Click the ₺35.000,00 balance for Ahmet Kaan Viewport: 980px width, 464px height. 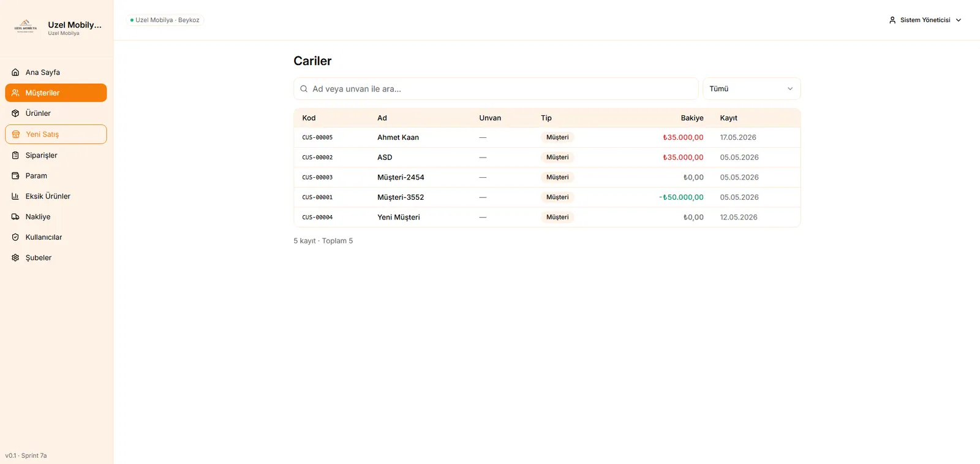click(683, 137)
